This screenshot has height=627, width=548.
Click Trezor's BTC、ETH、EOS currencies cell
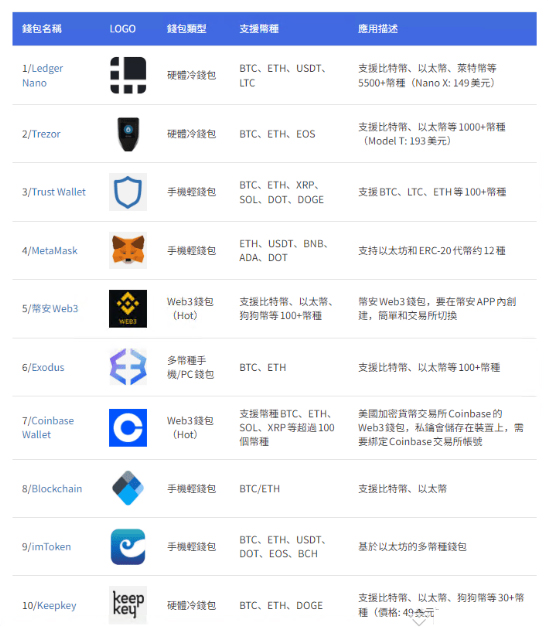(x=277, y=134)
